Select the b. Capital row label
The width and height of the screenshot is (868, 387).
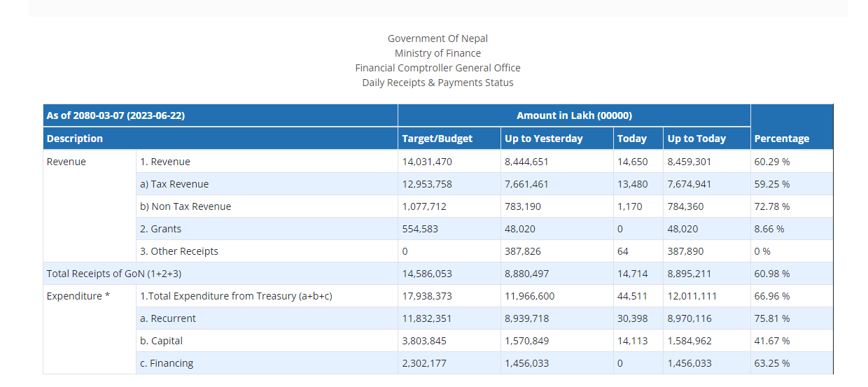[161, 341]
